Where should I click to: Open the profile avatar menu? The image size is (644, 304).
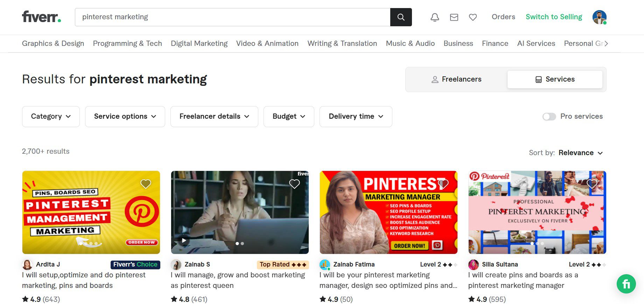[x=599, y=17]
